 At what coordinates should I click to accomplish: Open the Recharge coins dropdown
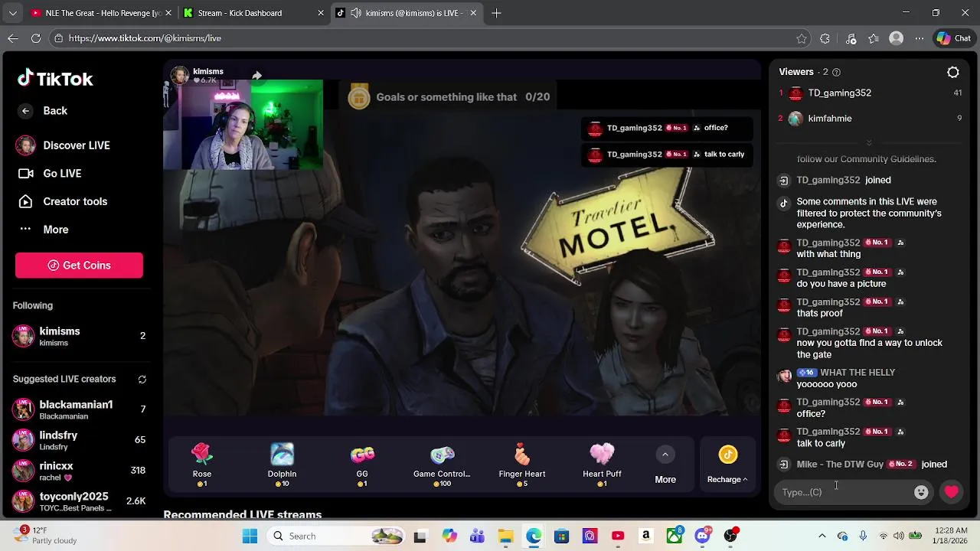point(727,466)
